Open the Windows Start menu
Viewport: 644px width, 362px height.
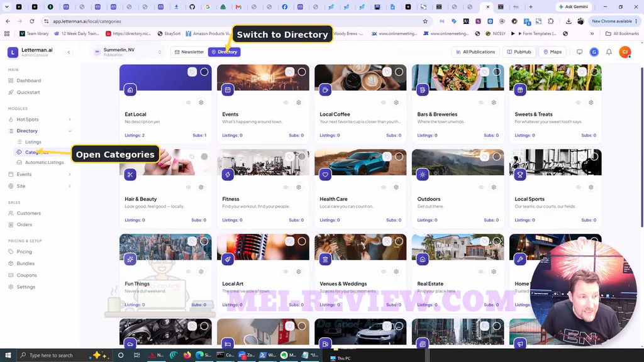pyautogui.click(x=8, y=356)
